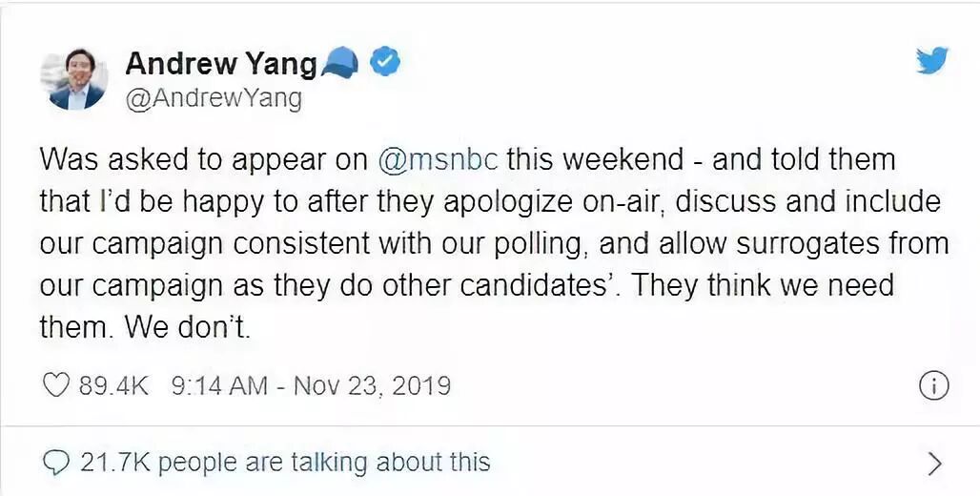Like the tweet with the heart icon

(x=58, y=385)
